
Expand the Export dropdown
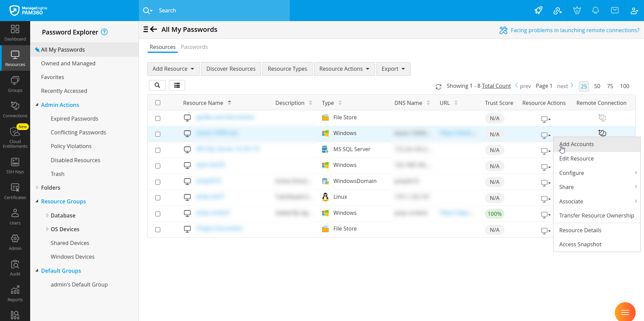(393, 69)
